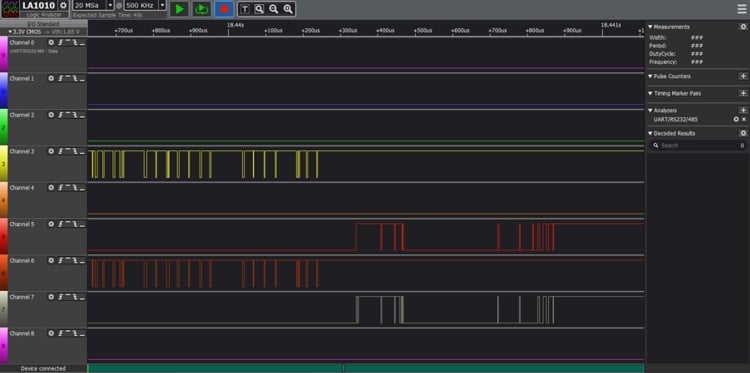Open Channel 5 settings gear
The height and width of the screenshot is (373, 750).
[x=51, y=224]
